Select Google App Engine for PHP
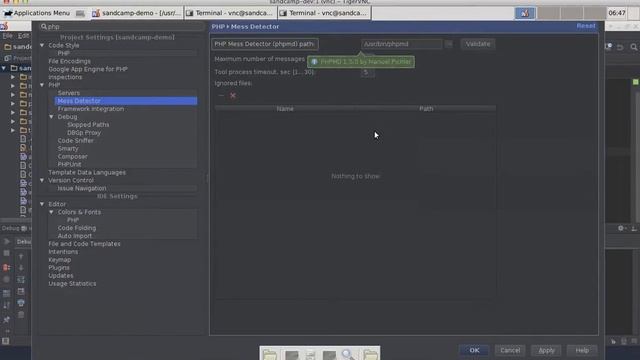640x360 pixels. (x=88, y=69)
